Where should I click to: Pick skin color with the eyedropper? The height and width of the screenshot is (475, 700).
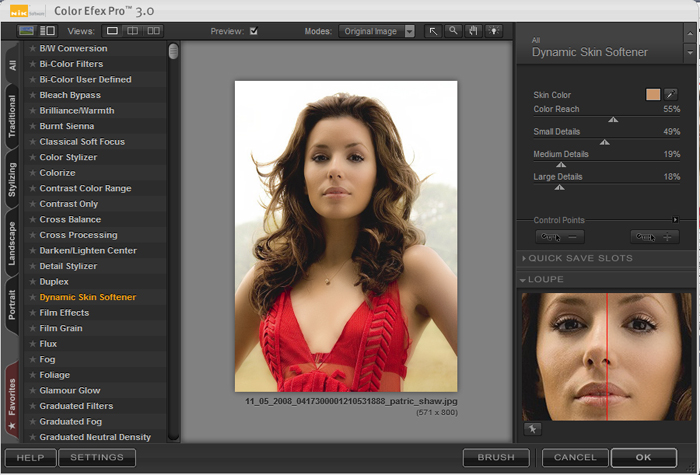pos(671,94)
